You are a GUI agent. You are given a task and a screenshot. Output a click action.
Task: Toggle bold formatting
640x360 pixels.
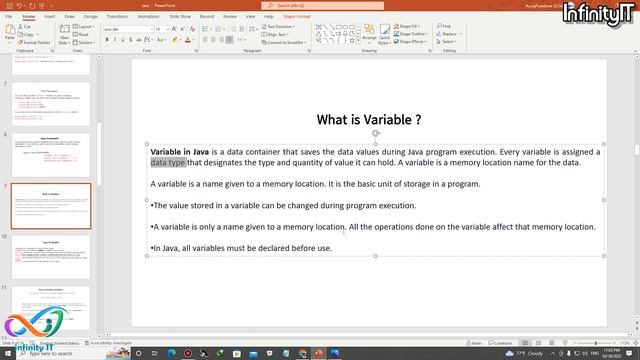click(107, 40)
